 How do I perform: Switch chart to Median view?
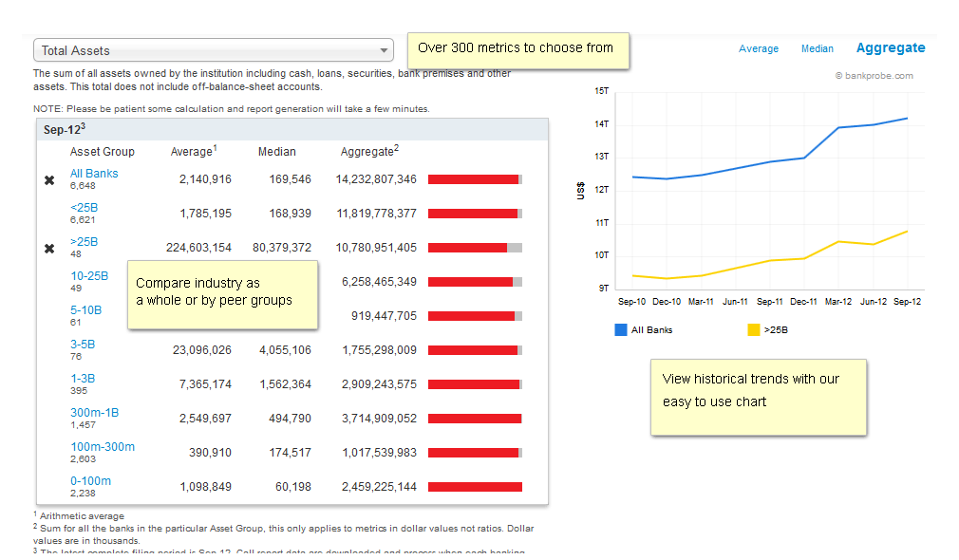click(x=817, y=49)
